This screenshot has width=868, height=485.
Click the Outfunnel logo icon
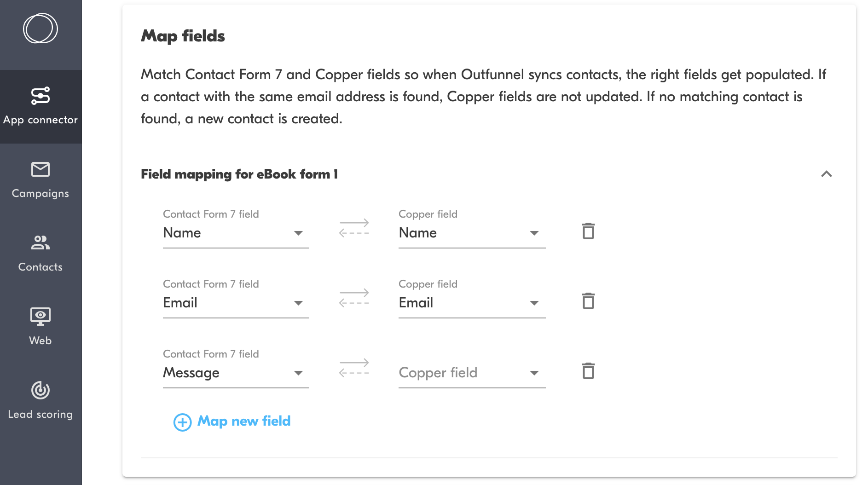tap(41, 29)
